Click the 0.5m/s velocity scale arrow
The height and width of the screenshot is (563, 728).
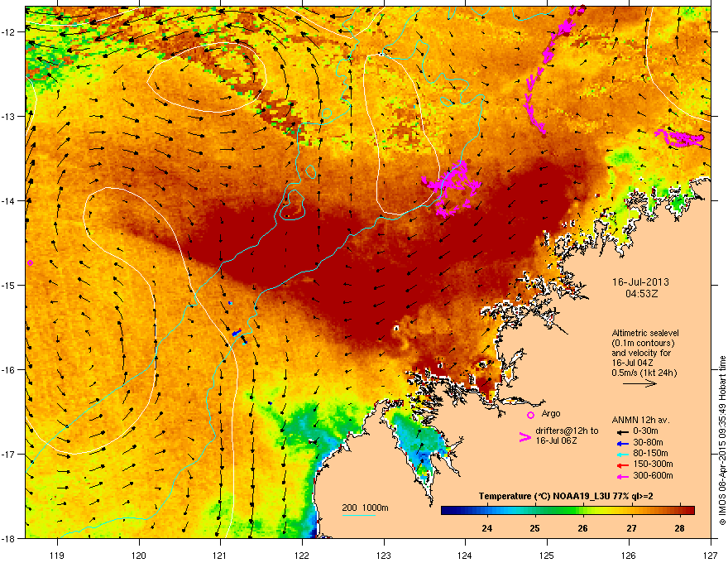point(639,383)
